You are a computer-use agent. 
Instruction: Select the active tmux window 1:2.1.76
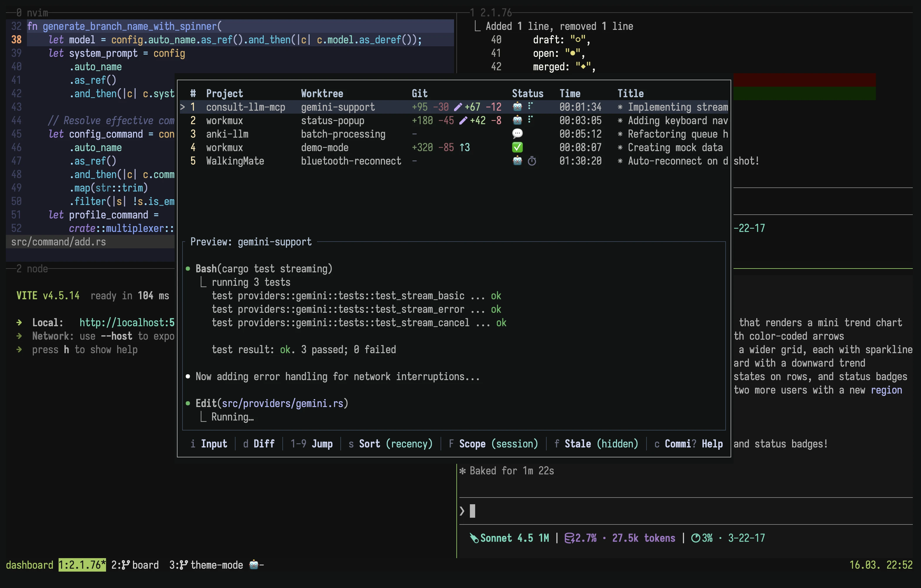tap(82, 565)
